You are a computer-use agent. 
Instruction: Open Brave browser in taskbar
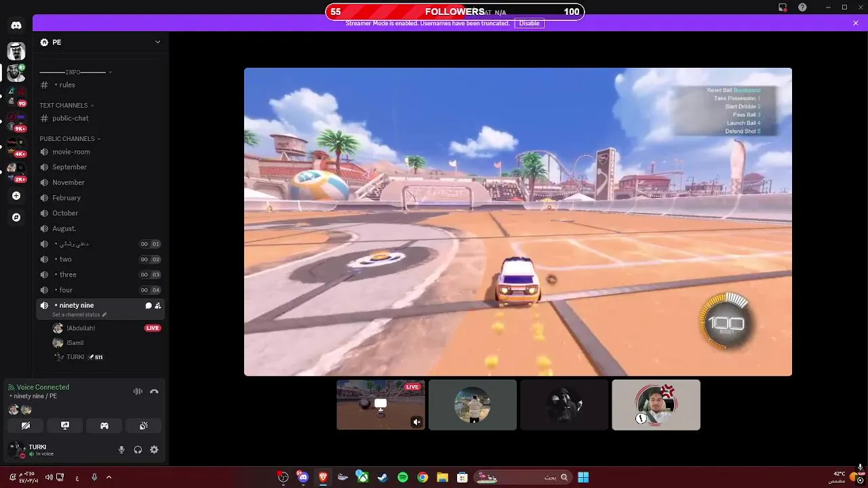(323, 477)
